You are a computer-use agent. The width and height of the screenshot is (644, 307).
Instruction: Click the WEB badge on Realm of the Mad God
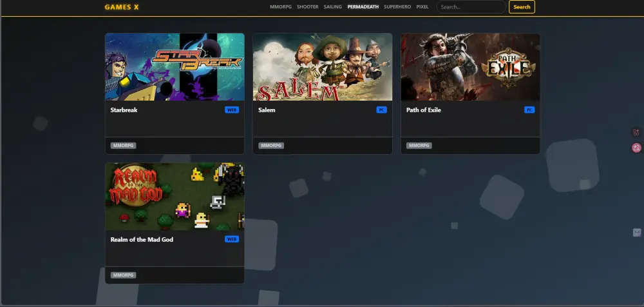[x=232, y=239]
